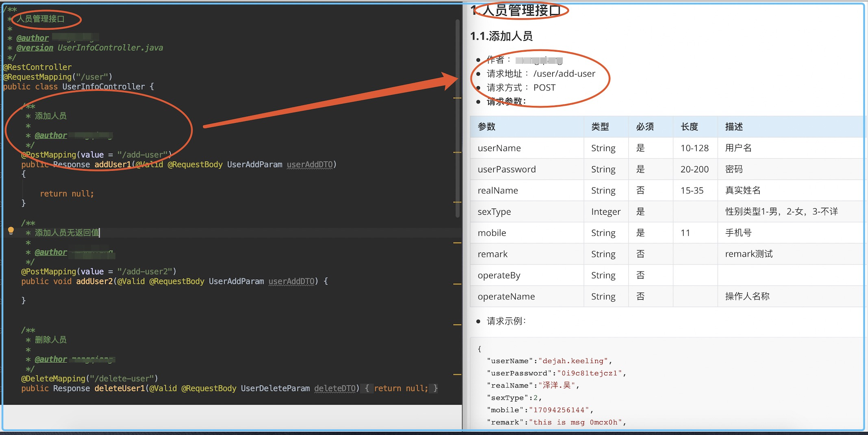Click the 添加人员无返回值 comment line
Image resolution: width=868 pixels, height=435 pixels.
67,233
